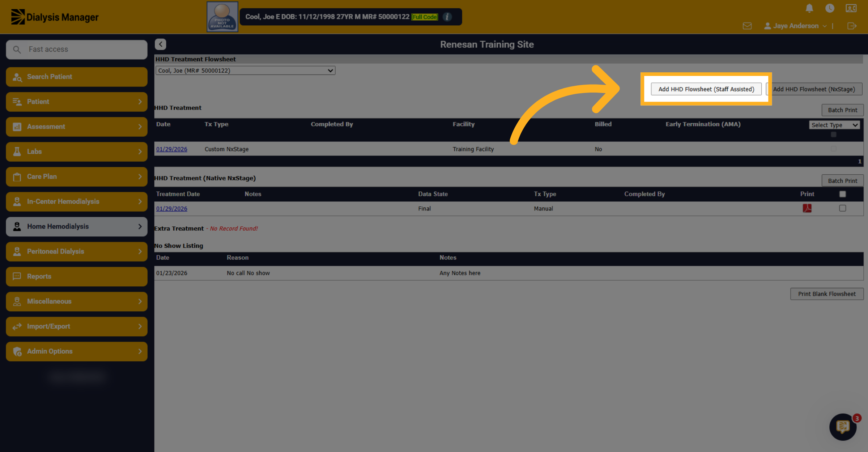Tick the Print header checkbox
The image size is (868, 452).
[x=843, y=194]
